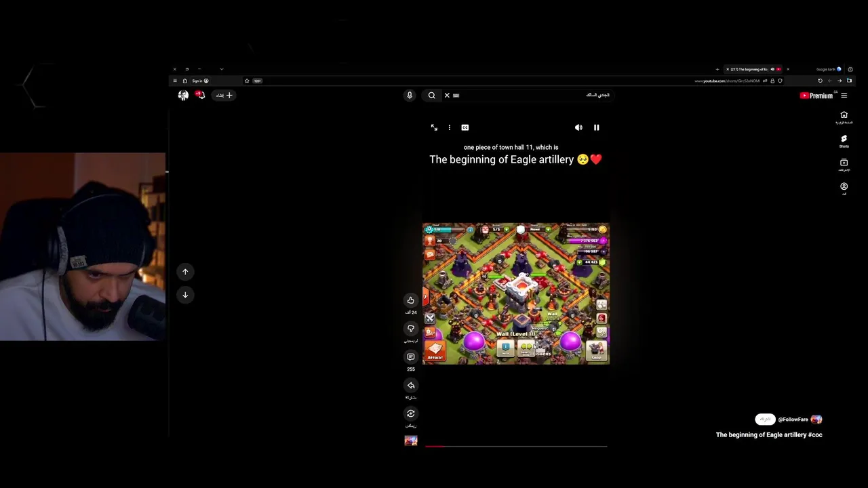This screenshot has width=868, height=488.
Task: Open a new browser tab
Action: click(x=717, y=69)
